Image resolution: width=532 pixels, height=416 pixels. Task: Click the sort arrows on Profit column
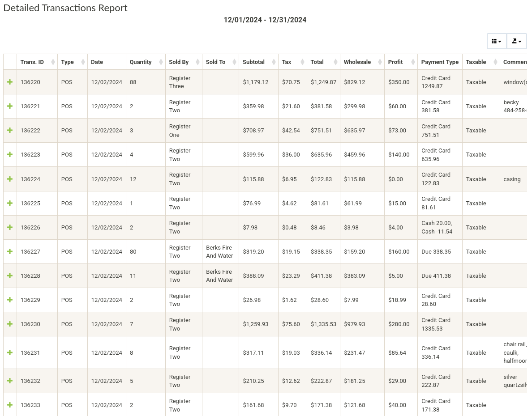[412, 62]
